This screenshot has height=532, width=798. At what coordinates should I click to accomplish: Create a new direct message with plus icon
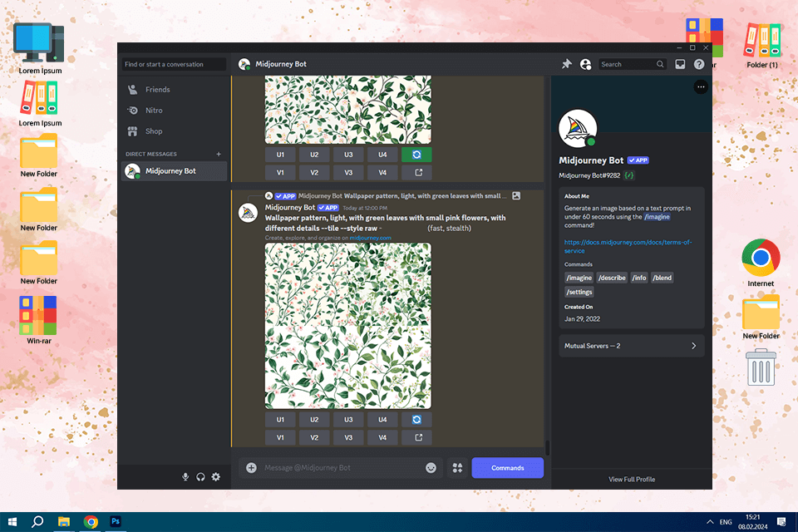tap(219, 154)
